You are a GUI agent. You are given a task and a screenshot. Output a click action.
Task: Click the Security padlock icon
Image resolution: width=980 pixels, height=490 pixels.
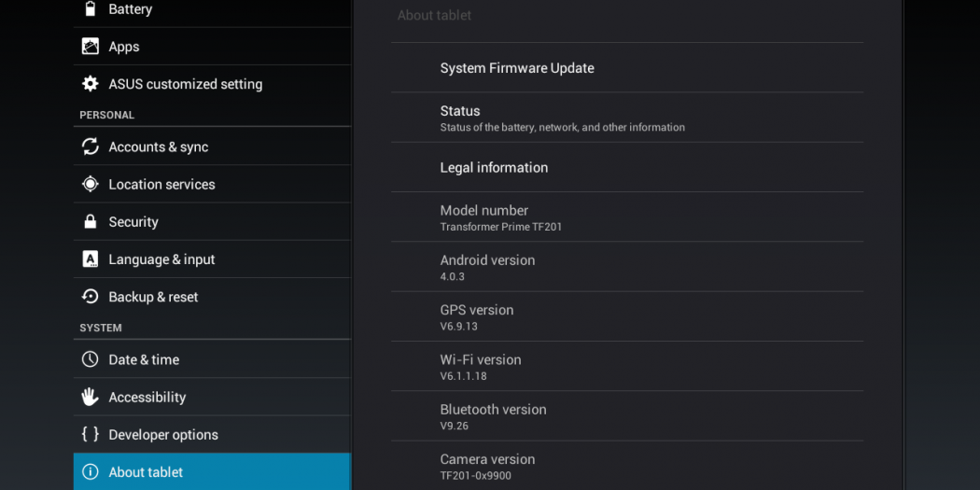click(91, 222)
